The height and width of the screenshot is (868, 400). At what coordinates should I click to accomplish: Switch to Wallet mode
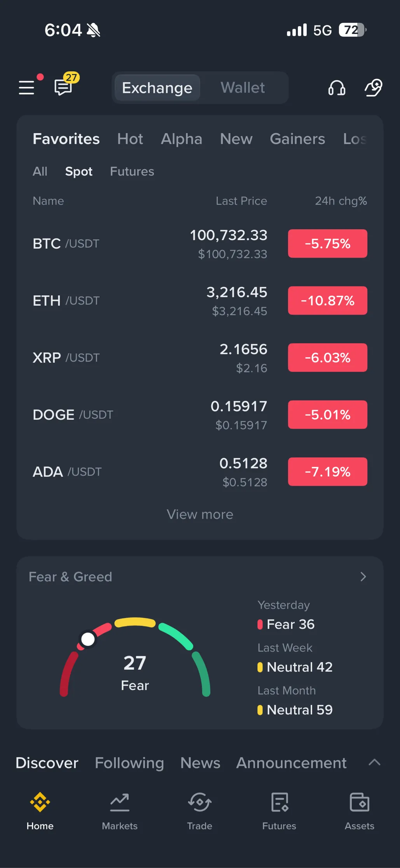(x=243, y=88)
